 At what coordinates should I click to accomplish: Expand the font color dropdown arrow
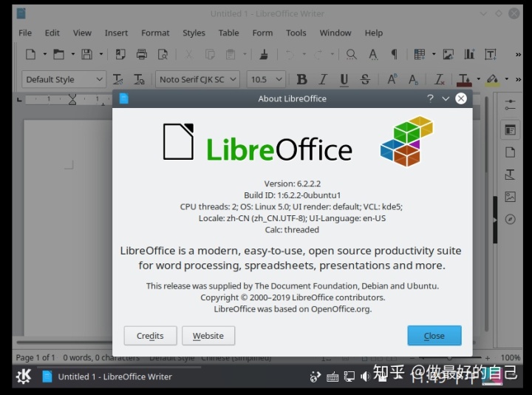coord(478,79)
